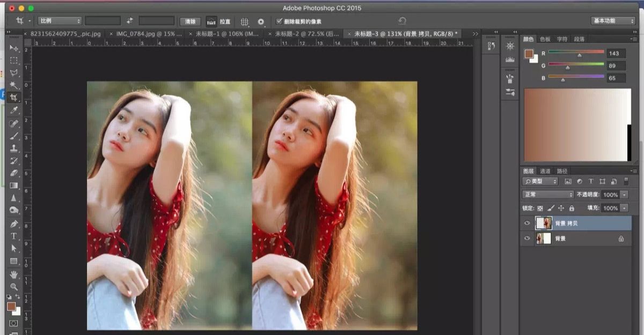
Task: Open the 填充 fill slider arrow
Action: click(x=624, y=208)
